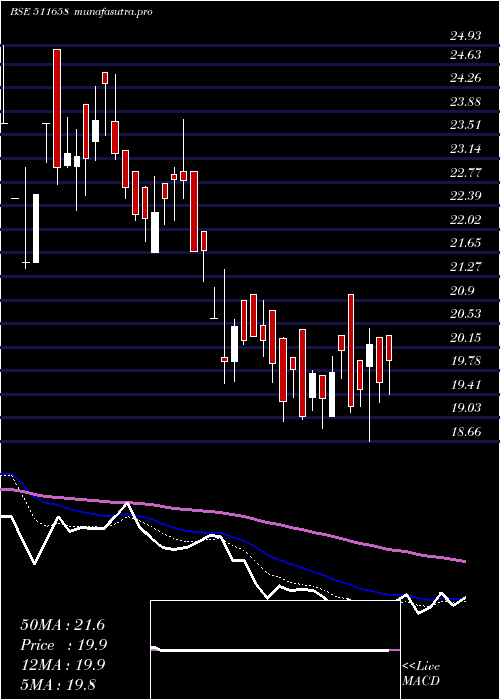Click the 19.03 price axis label
Viewport: 500px width, 700px height.
point(466,408)
